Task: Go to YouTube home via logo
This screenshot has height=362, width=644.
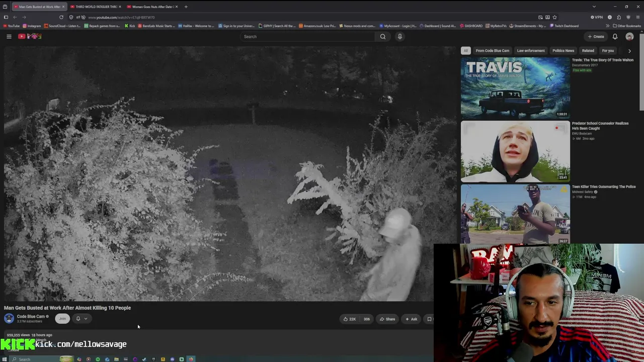Action: [30, 36]
